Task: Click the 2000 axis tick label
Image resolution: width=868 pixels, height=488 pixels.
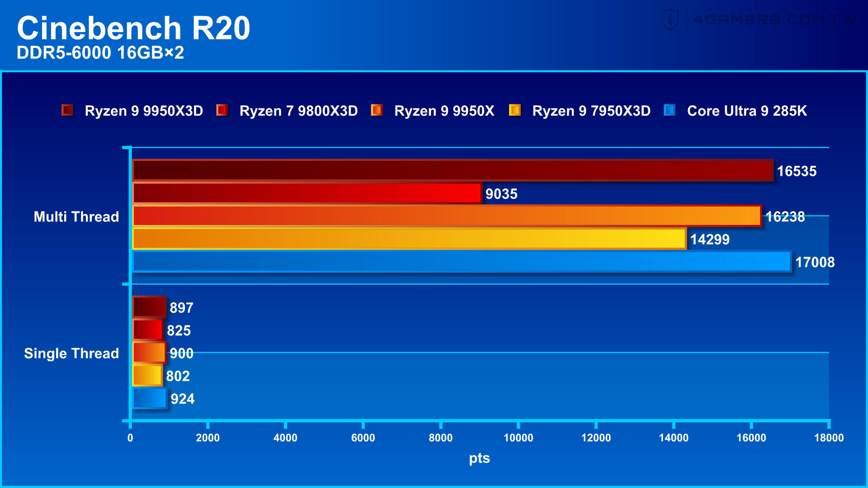Action: pos(208,437)
